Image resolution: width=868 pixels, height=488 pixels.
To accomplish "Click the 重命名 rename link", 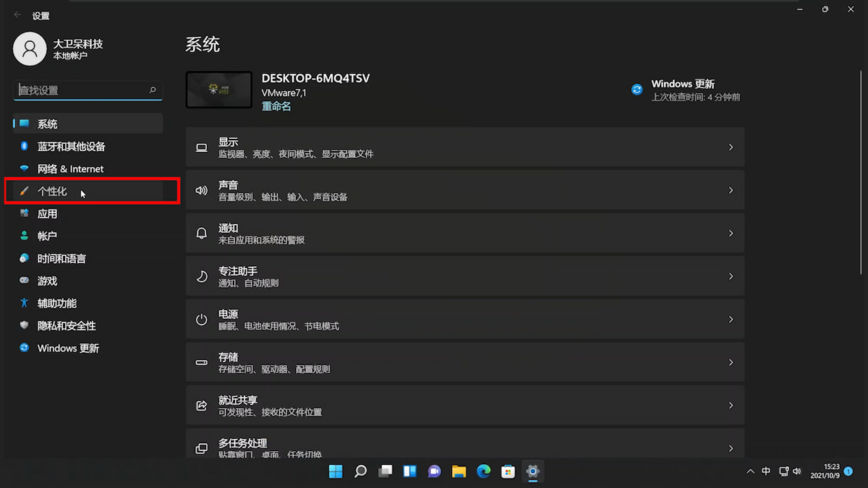I will pyautogui.click(x=276, y=106).
